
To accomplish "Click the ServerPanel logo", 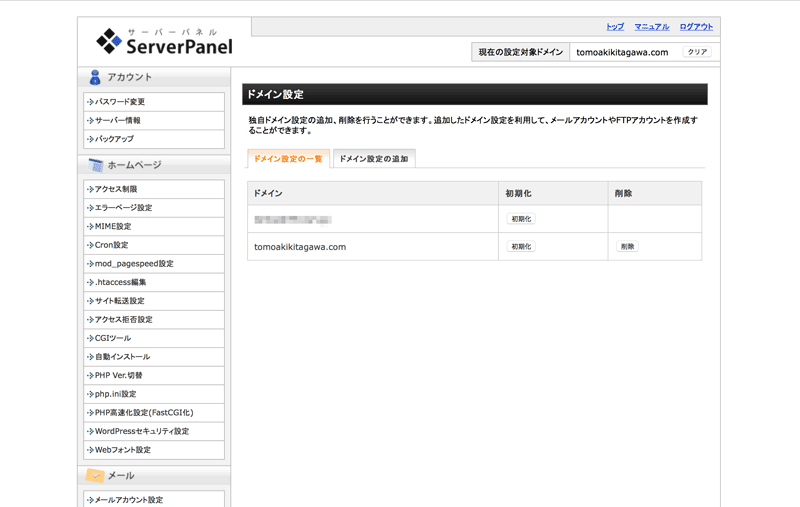I will coord(164,41).
